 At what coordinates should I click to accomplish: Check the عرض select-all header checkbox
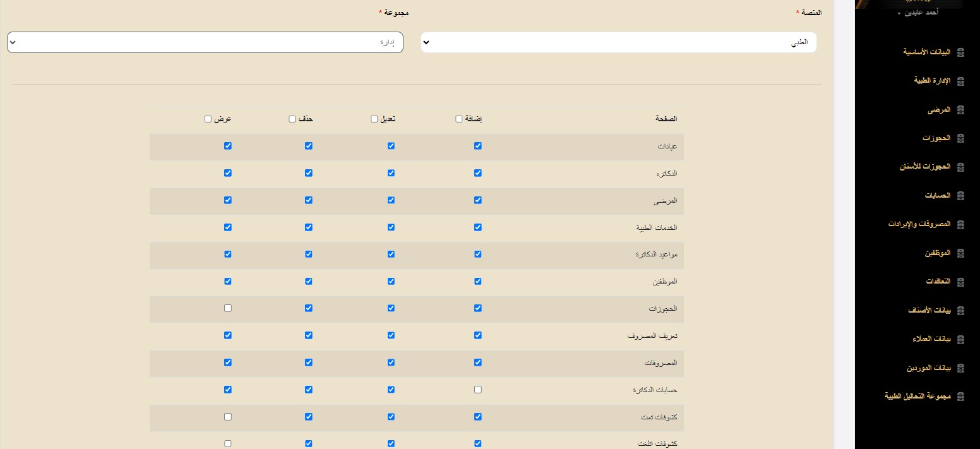coord(208,119)
